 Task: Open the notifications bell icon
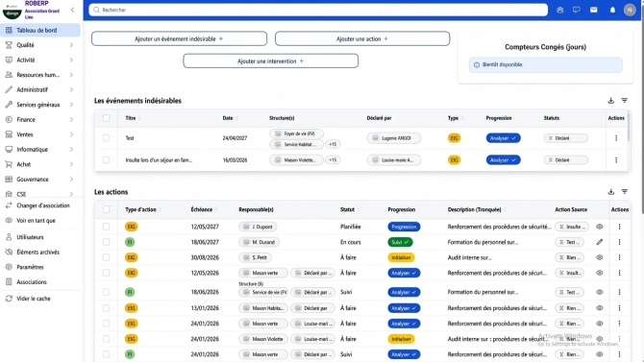pyautogui.click(x=612, y=10)
